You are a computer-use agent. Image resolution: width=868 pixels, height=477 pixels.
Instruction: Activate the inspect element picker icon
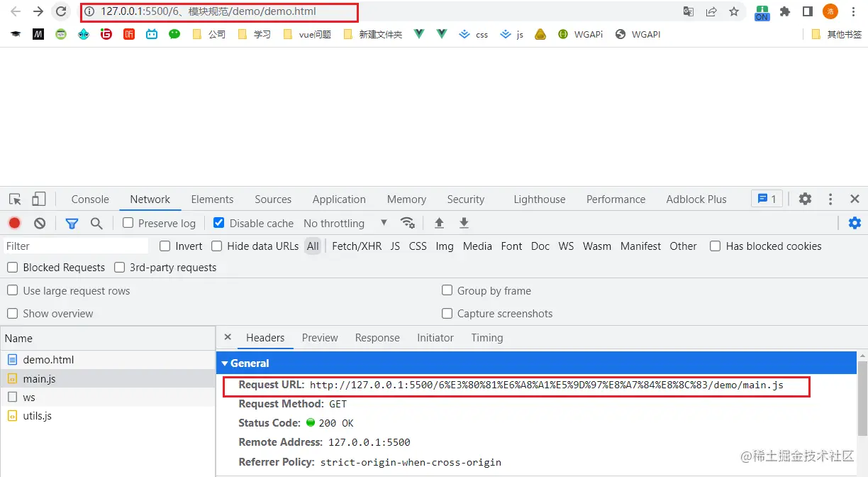coord(16,199)
